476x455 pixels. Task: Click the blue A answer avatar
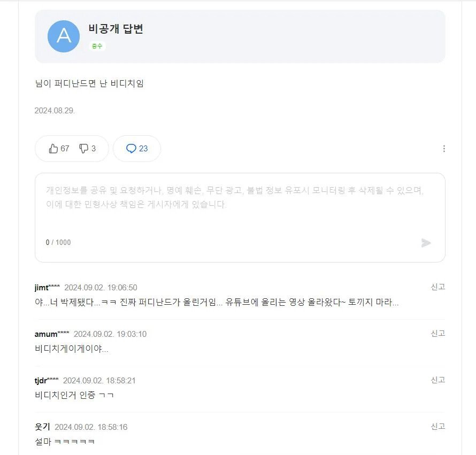tap(64, 36)
